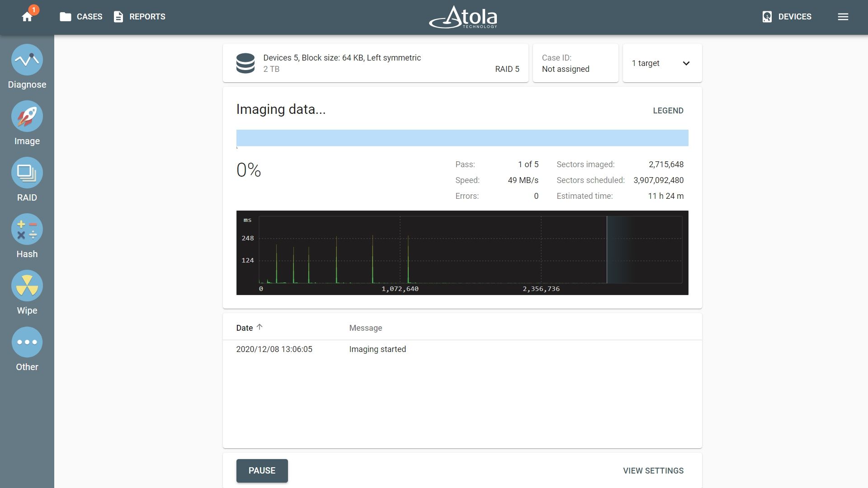Viewport: 868px width, 488px height.
Task: Open the Reports document icon
Action: [118, 17]
